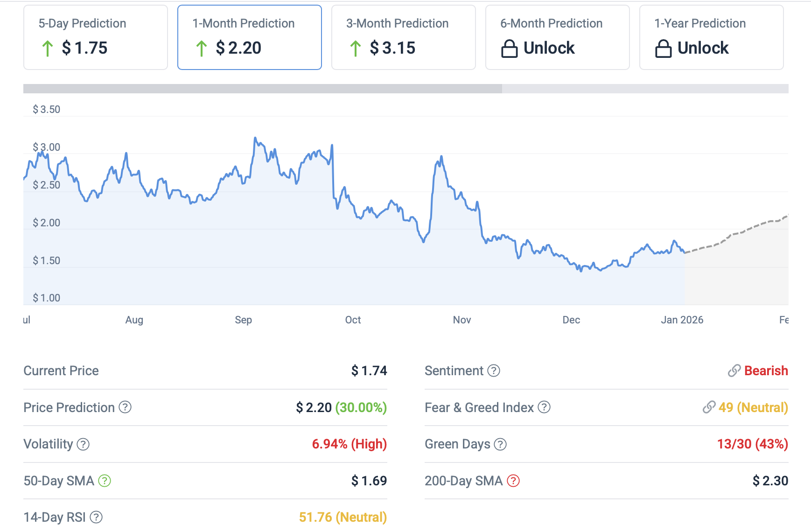Click the lock icon in 1-Year Prediction
The height and width of the screenshot is (532, 811).
(x=663, y=49)
